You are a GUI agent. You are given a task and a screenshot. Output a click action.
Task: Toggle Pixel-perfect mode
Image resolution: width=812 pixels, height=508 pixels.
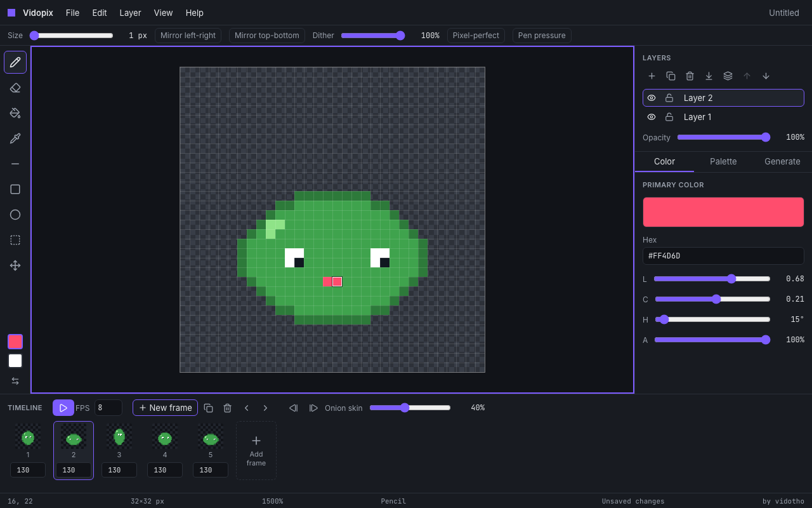click(476, 36)
